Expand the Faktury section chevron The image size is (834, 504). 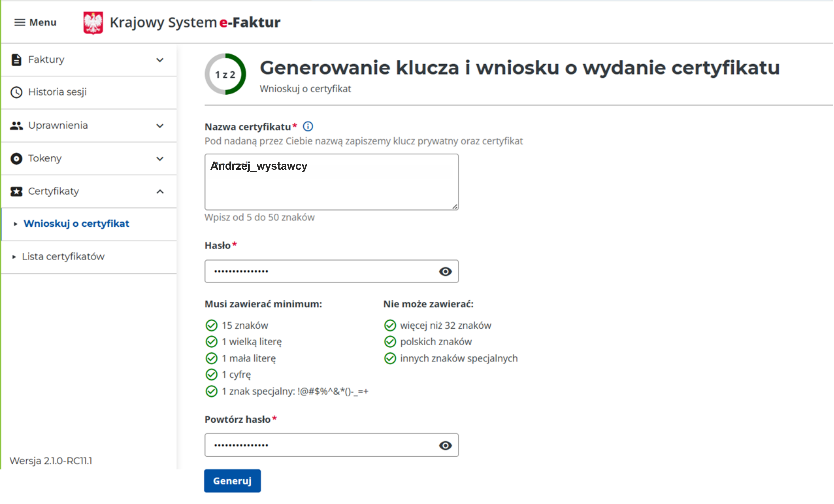click(160, 60)
